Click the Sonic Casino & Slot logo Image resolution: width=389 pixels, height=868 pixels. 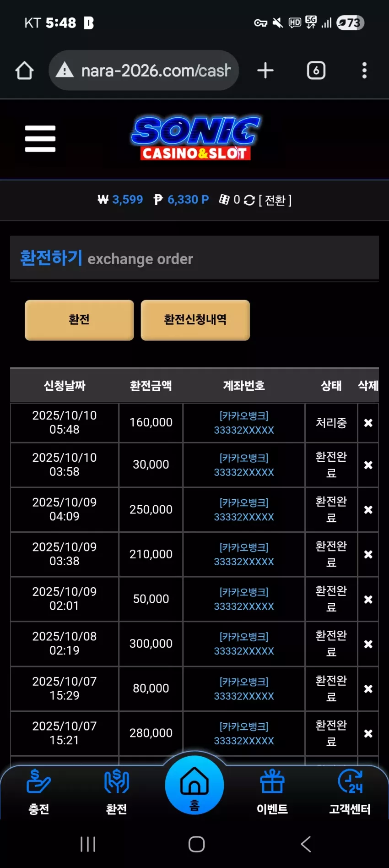(195, 138)
